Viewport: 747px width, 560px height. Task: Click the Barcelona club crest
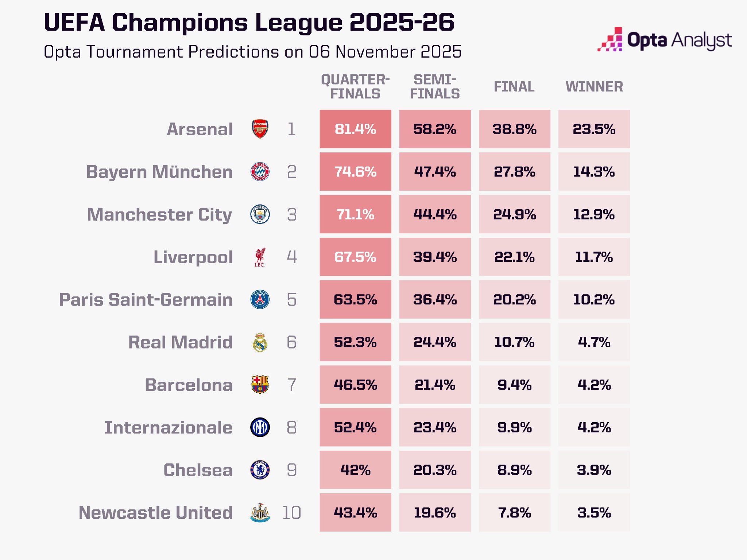260,385
